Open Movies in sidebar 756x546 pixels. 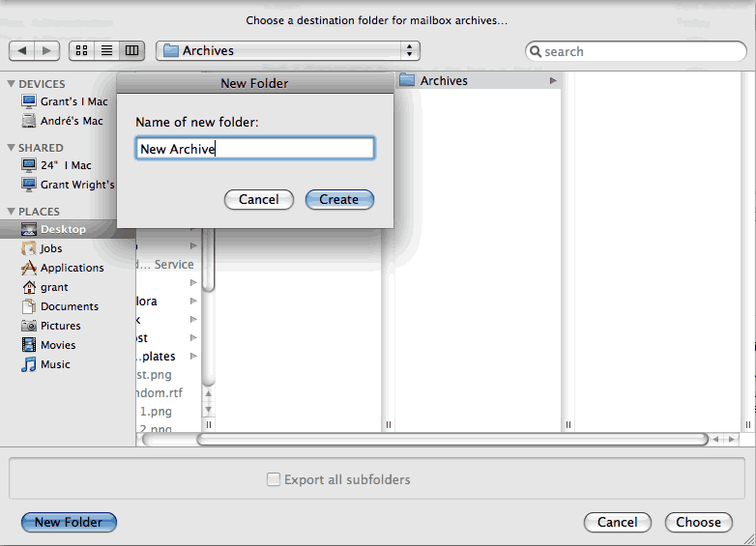click(48, 345)
